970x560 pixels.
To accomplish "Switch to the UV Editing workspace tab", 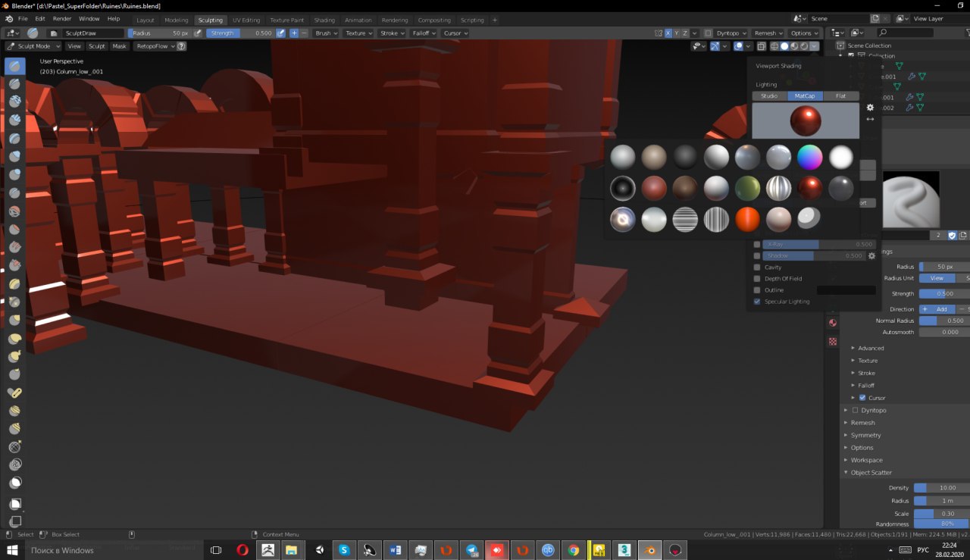I will pyautogui.click(x=246, y=20).
